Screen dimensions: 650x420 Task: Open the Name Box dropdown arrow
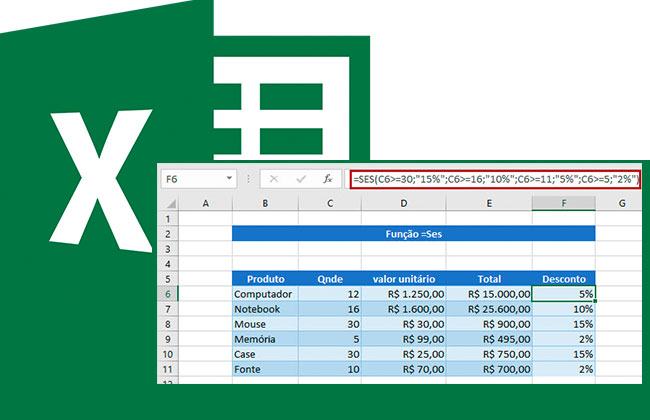click(229, 178)
